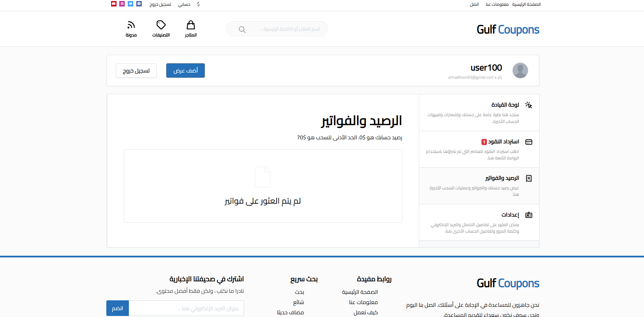The image size is (644, 317).
Task: Click اتصل in the top navigation
Action: pyautogui.click(x=474, y=4)
